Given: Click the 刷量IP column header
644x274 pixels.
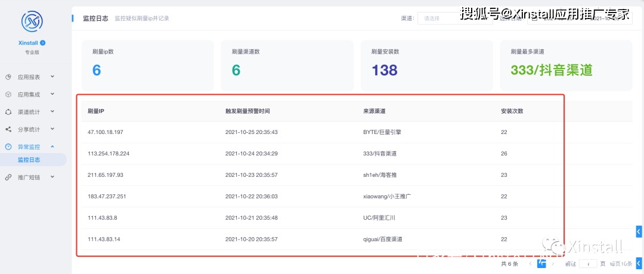Looking at the screenshot, I should point(96,111).
